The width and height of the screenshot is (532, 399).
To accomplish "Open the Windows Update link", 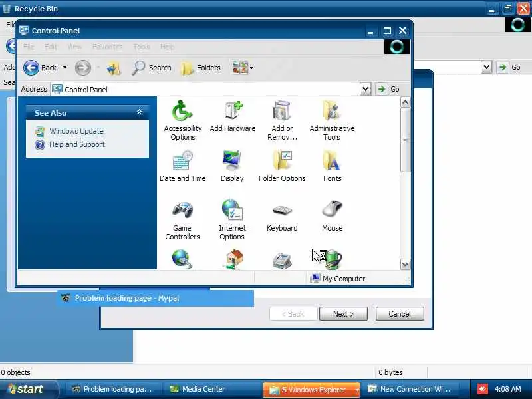I will pos(76,131).
